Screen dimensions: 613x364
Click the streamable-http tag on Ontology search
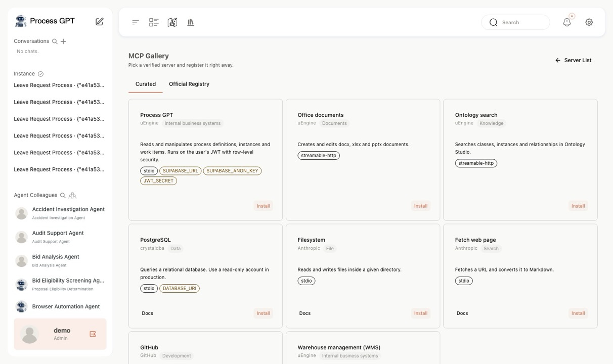click(x=476, y=163)
